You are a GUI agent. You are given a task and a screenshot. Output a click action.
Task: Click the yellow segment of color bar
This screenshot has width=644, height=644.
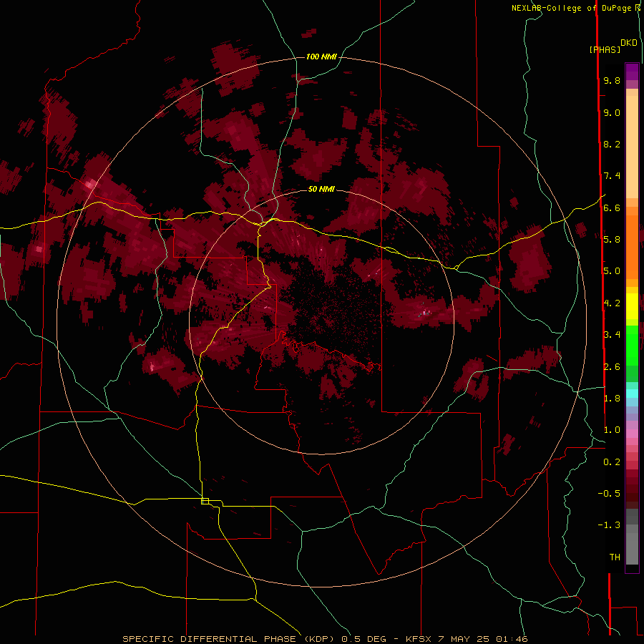pos(632,306)
